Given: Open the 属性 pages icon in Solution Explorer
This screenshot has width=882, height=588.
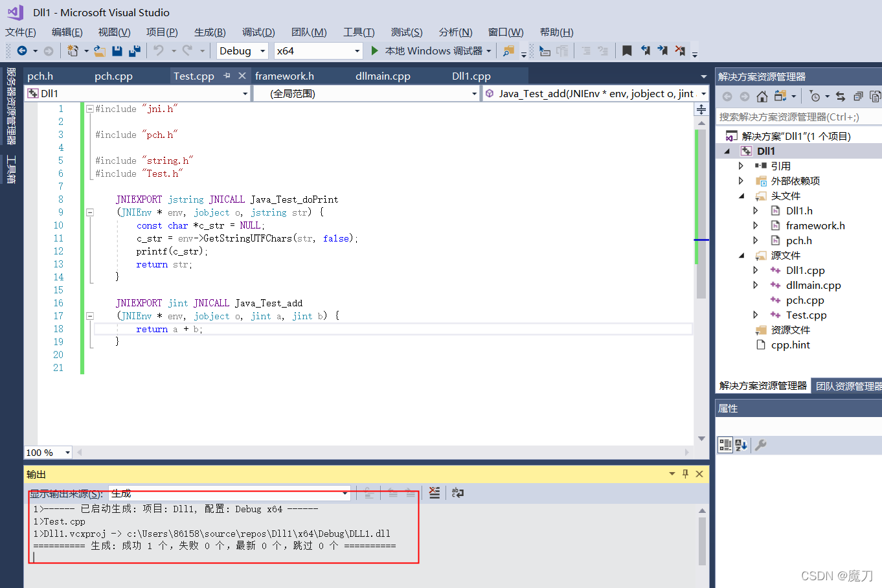Looking at the screenshot, I should (x=876, y=96).
